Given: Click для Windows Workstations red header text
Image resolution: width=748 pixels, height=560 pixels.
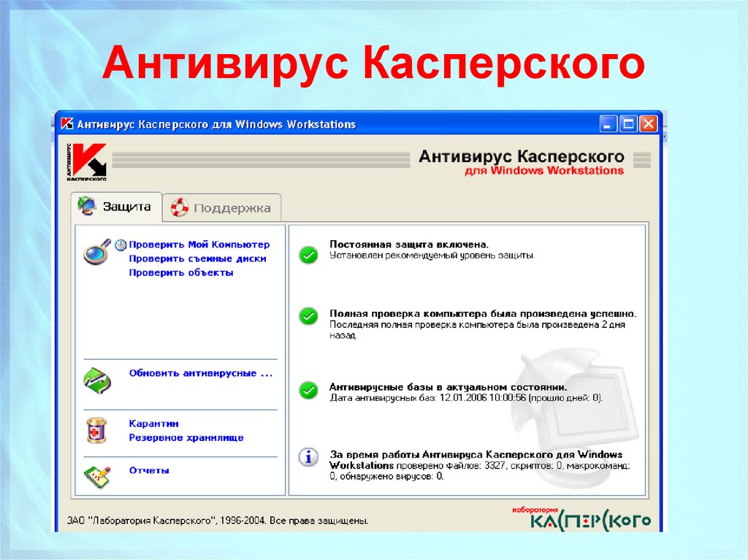Looking at the screenshot, I should point(544,171).
